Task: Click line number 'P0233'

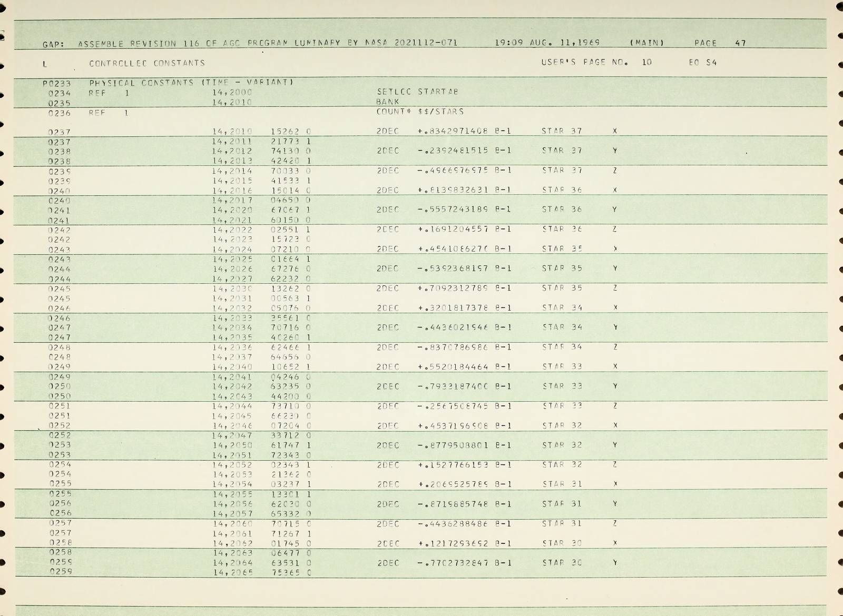Action: pos(57,83)
